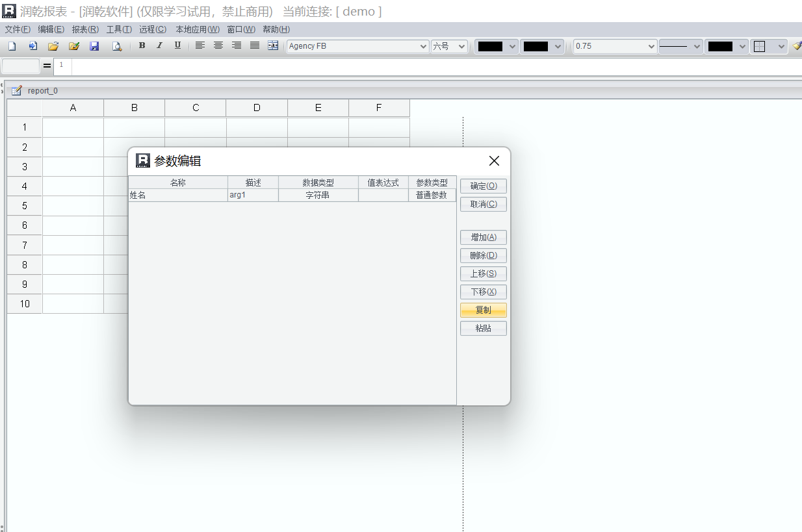The width and height of the screenshot is (802, 532).
Task: Open the 本地应用(W) menu
Action: pos(198,29)
